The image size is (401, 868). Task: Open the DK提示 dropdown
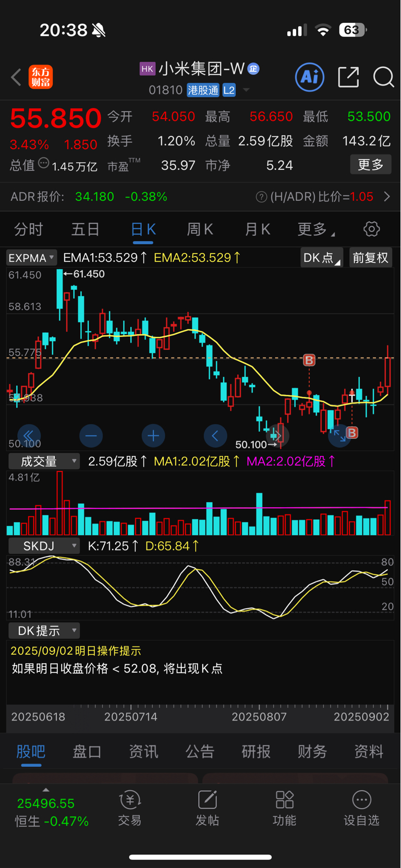click(44, 631)
